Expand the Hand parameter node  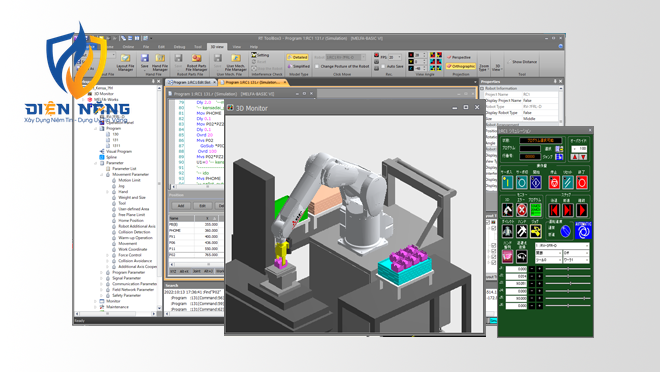click(x=107, y=191)
